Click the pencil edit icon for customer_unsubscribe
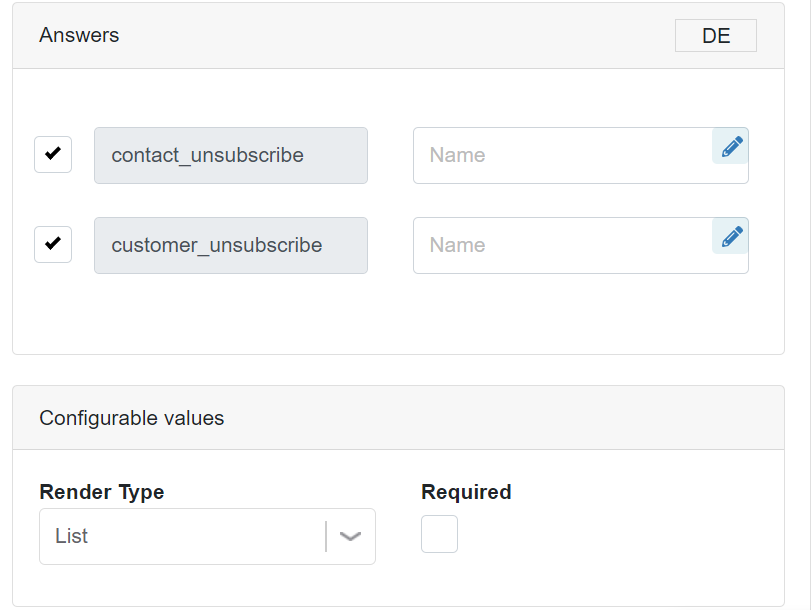Image resolution: width=811 pixels, height=610 pixels. pos(730,236)
